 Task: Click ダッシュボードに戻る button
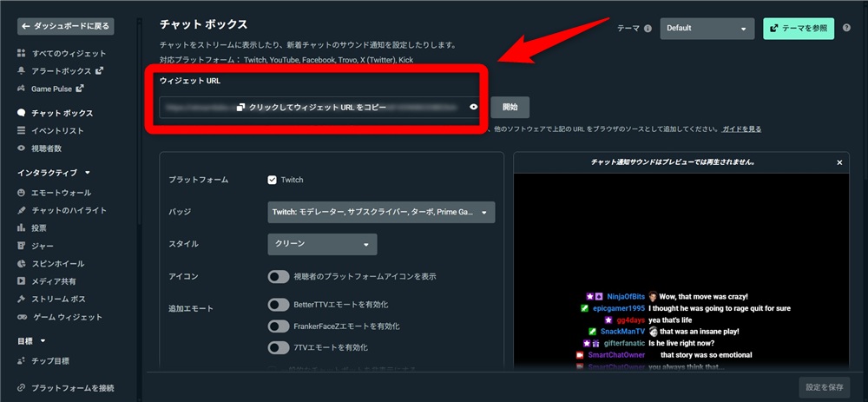point(66,26)
